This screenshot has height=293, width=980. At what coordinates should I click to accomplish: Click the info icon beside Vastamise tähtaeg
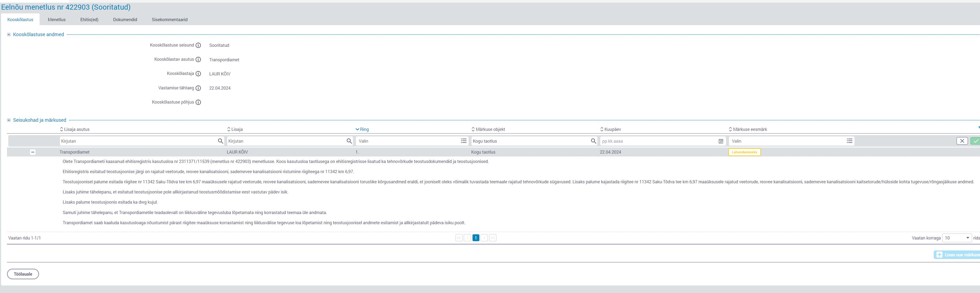[x=198, y=88]
